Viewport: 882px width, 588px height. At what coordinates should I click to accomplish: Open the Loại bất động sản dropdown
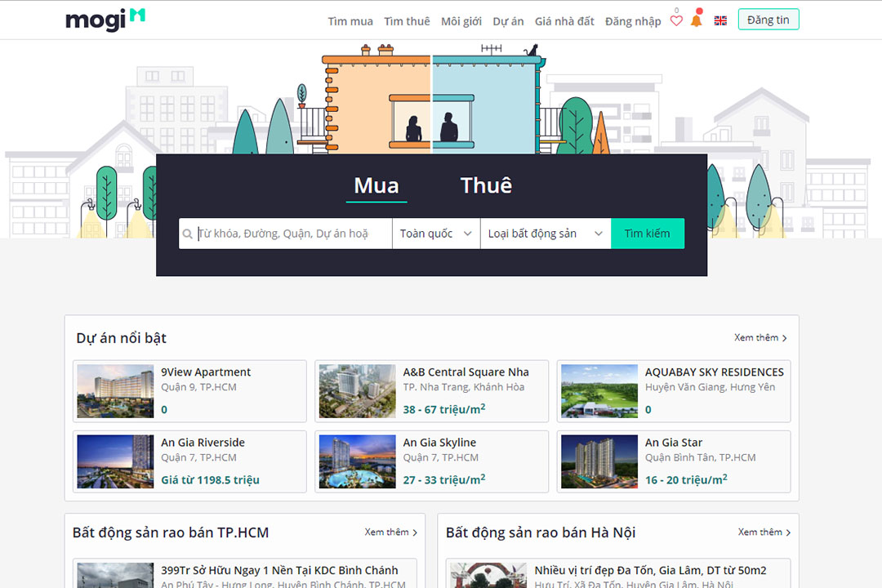coord(545,234)
